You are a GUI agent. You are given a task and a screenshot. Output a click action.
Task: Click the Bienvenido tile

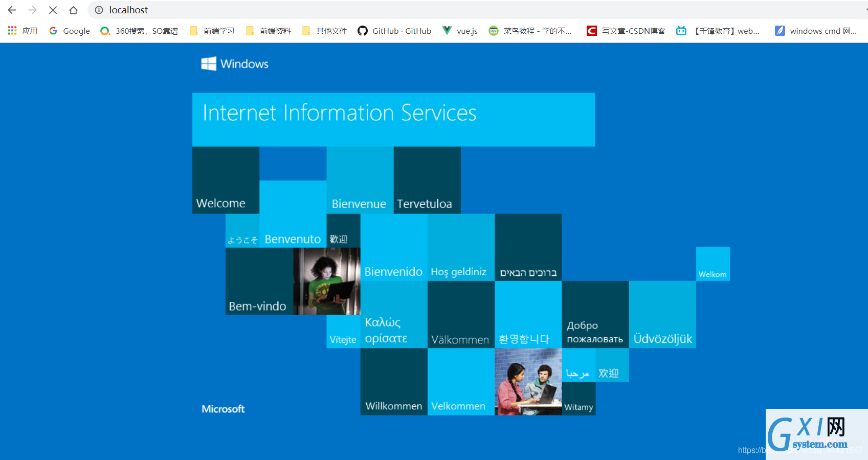point(394,248)
